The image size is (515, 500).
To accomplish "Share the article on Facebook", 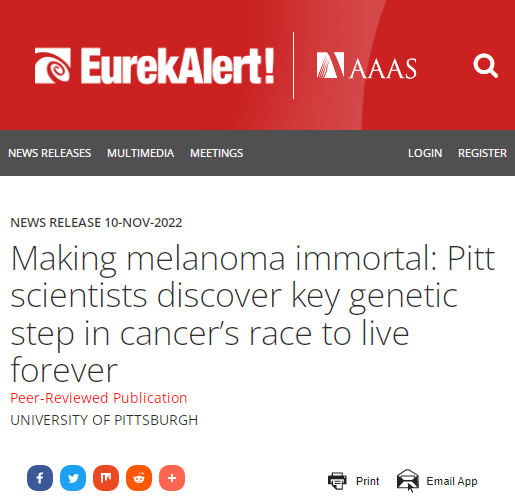I will click(x=40, y=478).
